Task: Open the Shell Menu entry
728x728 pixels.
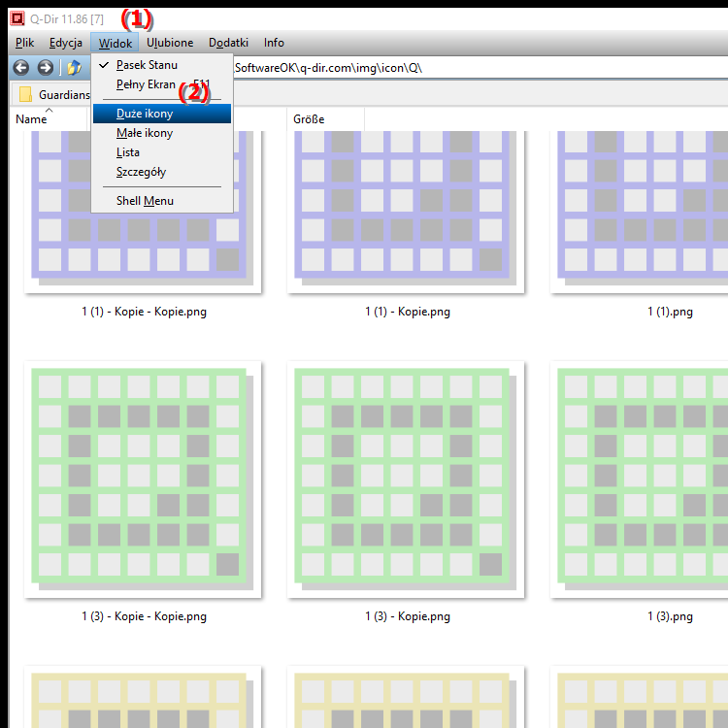Action: click(162, 201)
